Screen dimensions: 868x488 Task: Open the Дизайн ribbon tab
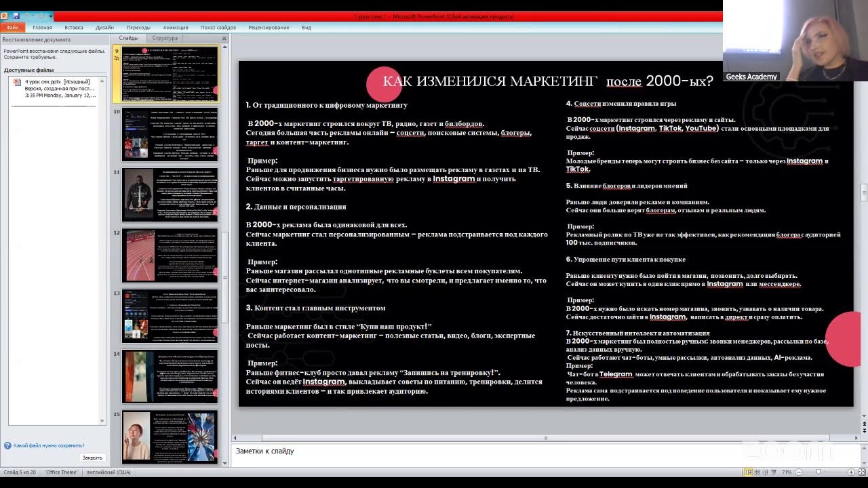coord(104,28)
